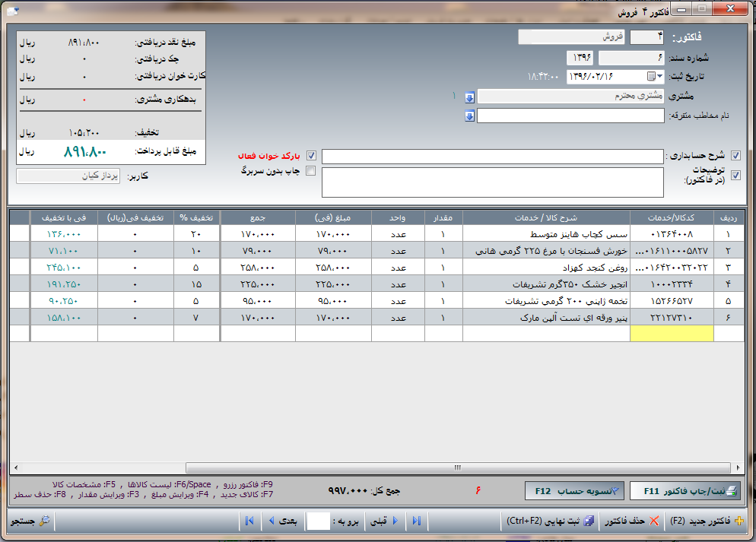Click the red X Delete Invoice icon

click(x=653, y=521)
